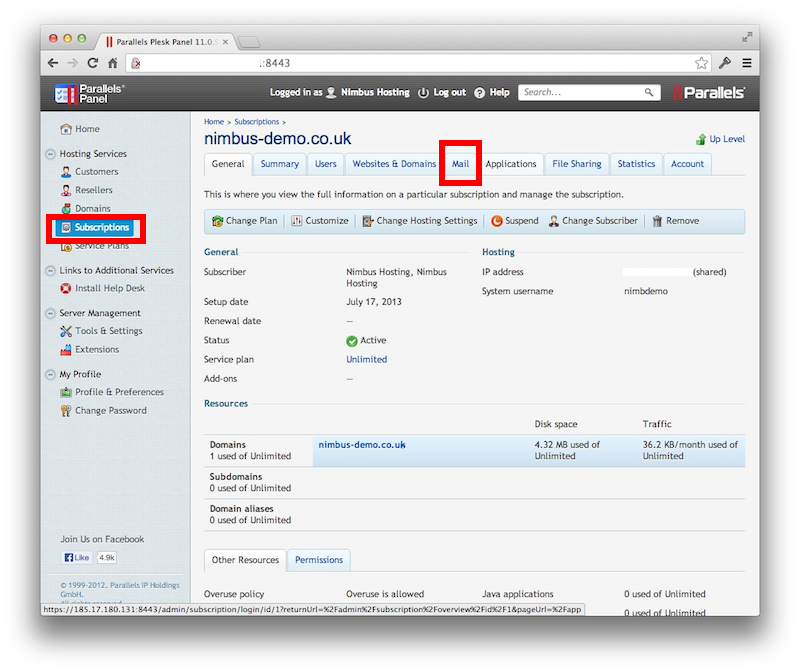
Task: Click the Parallels Panel logo
Action: 89,93
